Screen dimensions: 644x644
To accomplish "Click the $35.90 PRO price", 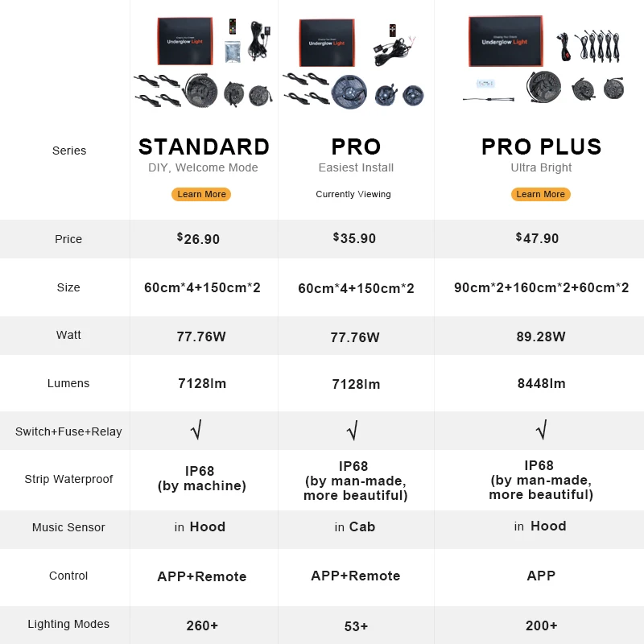I will (x=354, y=237).
